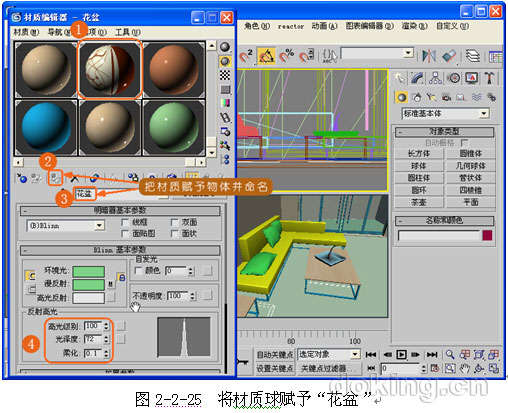Open the Utilities hammer tab icon

489,78
